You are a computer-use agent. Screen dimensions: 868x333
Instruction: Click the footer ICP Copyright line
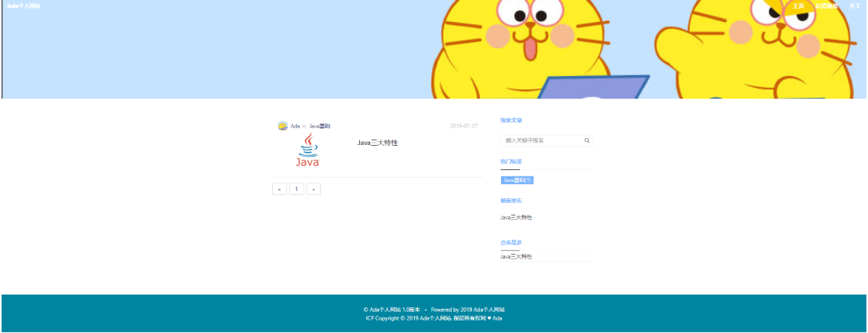(434, 318)
